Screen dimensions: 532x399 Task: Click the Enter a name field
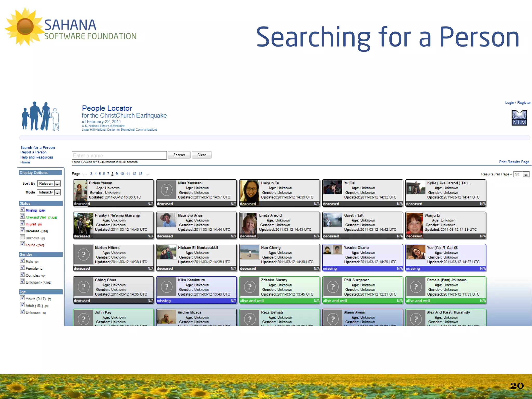click(119, 155)
